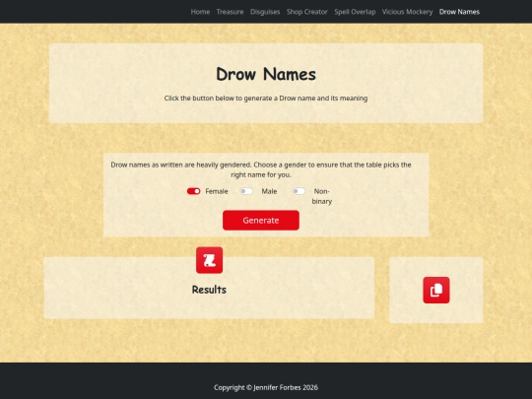This screenshot has height=399, width=532.
Task: Click the Female label text
Action: pyautogui.click(x=217, y=191)
